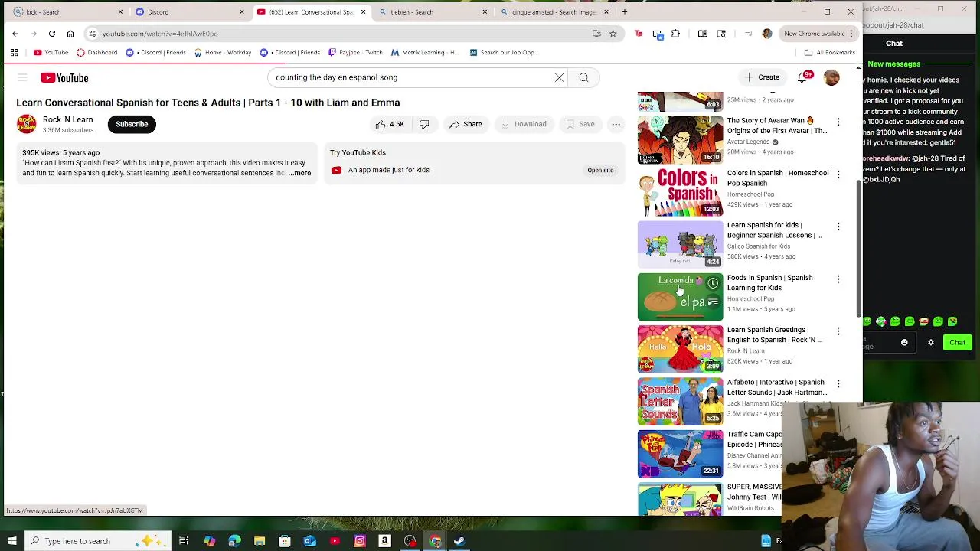Image resolution: width=980 pixels, height=551 pixels.
Task: View site information icon in address bar
Action: pyautogui.click(x=92, y=34)
